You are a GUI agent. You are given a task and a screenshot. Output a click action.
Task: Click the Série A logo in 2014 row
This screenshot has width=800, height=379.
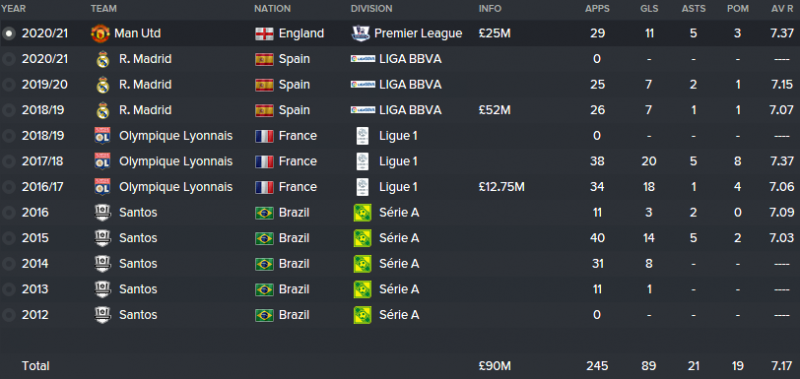(362, 264)
